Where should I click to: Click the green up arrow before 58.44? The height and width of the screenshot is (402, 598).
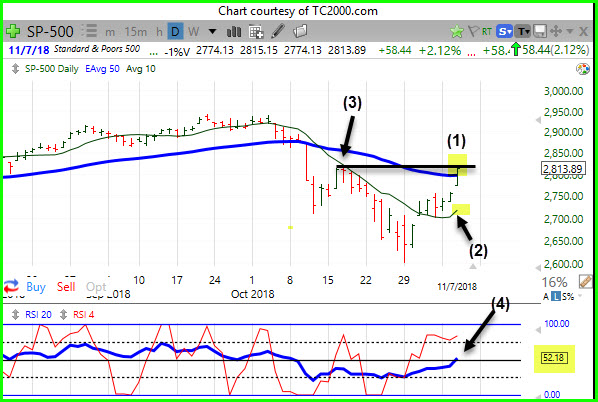click(x=516, y=50)
